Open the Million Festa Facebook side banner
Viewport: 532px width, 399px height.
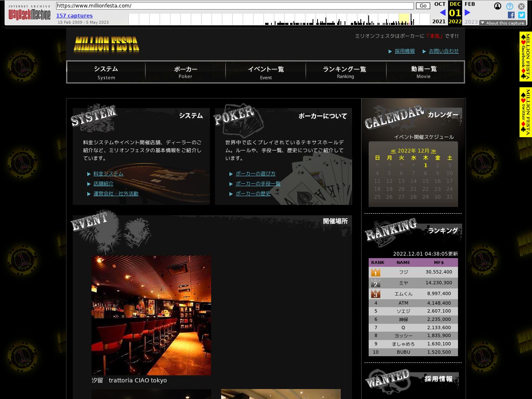(525, 56)
